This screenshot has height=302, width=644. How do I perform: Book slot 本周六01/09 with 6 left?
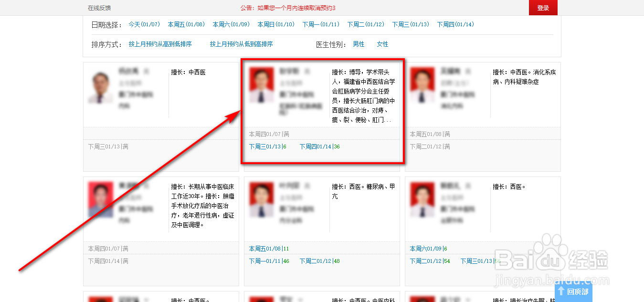(x=429, y=249)
